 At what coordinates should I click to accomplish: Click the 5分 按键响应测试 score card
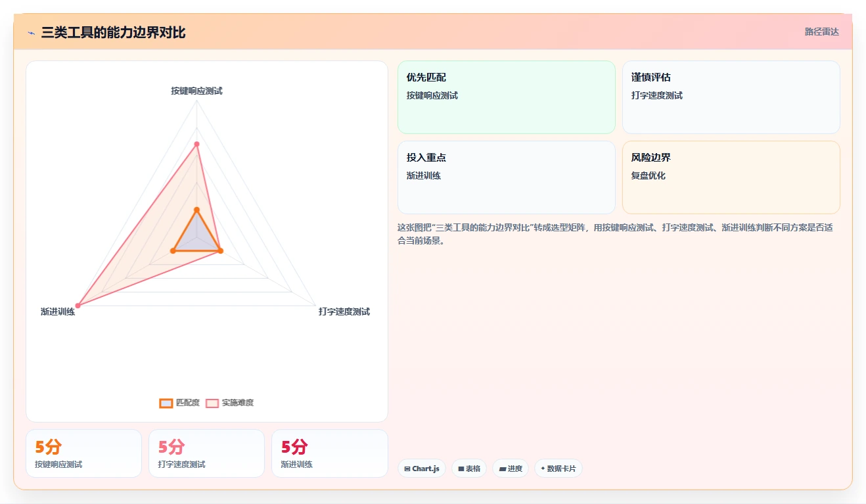click(83, 453)
